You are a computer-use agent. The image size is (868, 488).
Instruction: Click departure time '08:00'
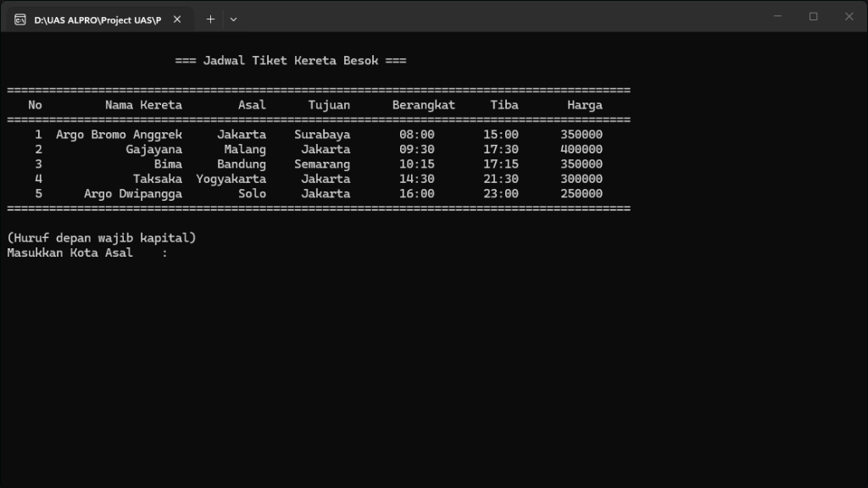[x=417, y=135]
